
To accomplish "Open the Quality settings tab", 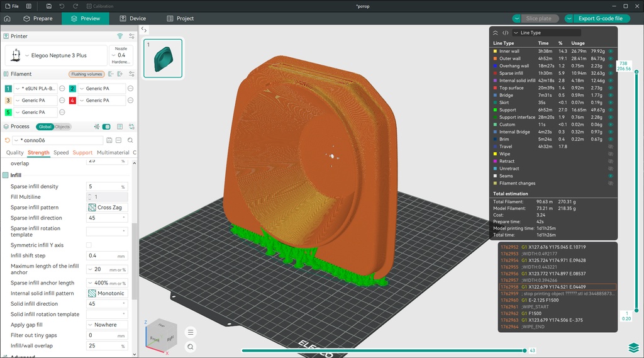I will 15,152.
